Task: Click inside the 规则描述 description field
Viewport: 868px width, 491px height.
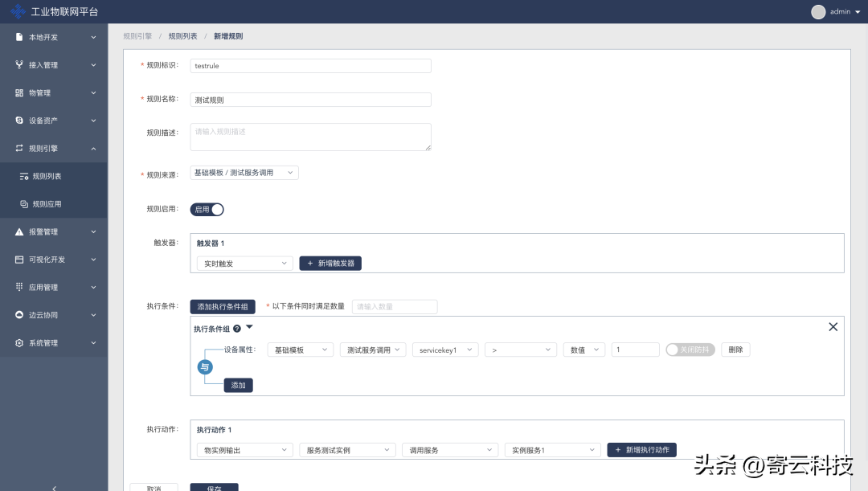Action: pyautogui.click(x=310, y=135)
